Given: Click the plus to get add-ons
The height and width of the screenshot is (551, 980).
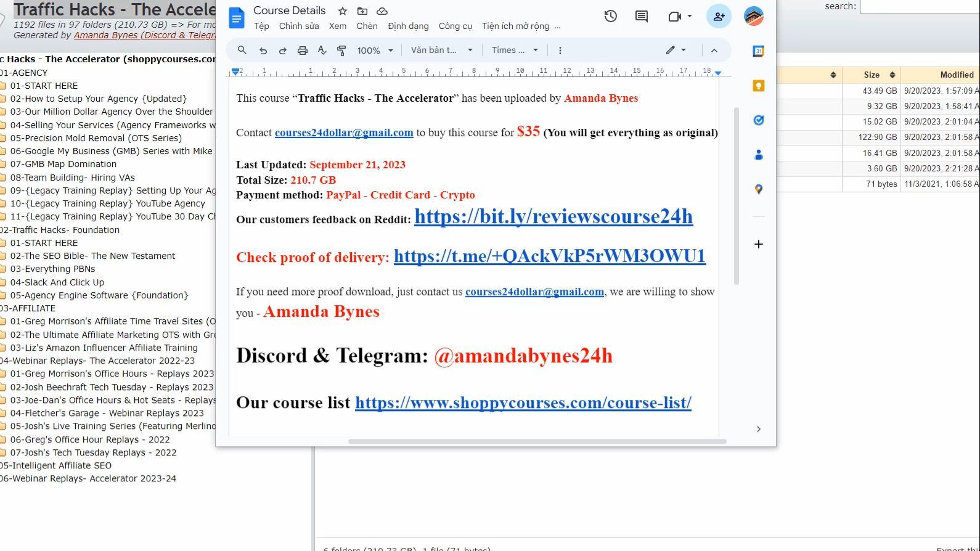Looking at the screenshot, I should [x=759, y=244].
